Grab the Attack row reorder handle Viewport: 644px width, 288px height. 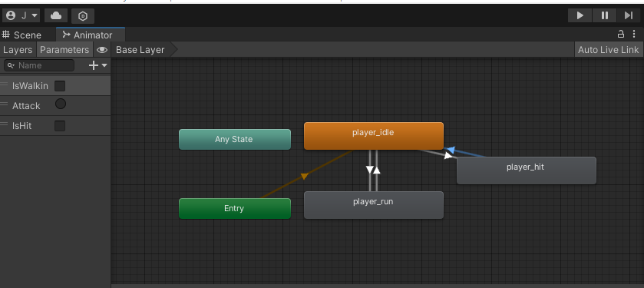point(4,104)
